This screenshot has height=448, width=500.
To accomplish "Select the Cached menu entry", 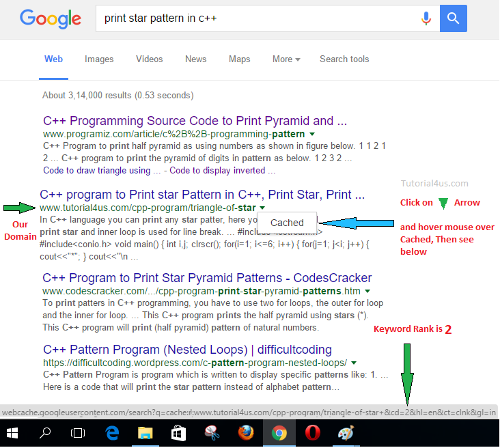I will pyautogui.click(x=287, y=223).
